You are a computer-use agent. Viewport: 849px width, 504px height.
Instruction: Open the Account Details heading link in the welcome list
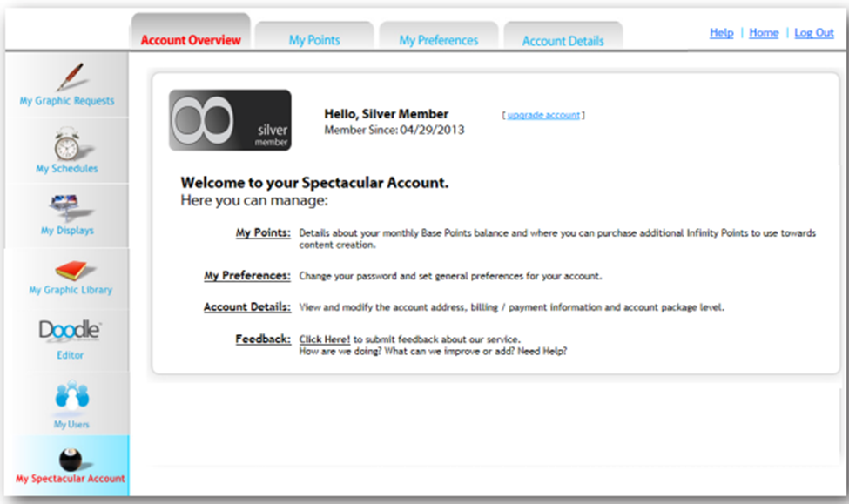246,307
